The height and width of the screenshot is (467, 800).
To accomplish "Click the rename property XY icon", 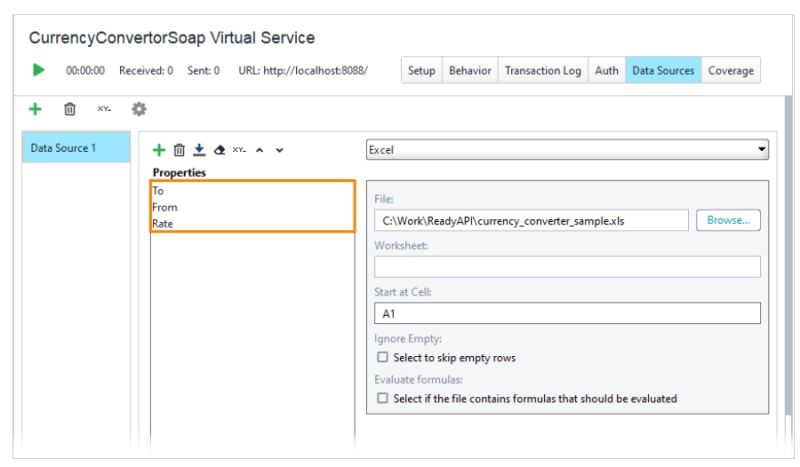I will coord(239,150).
